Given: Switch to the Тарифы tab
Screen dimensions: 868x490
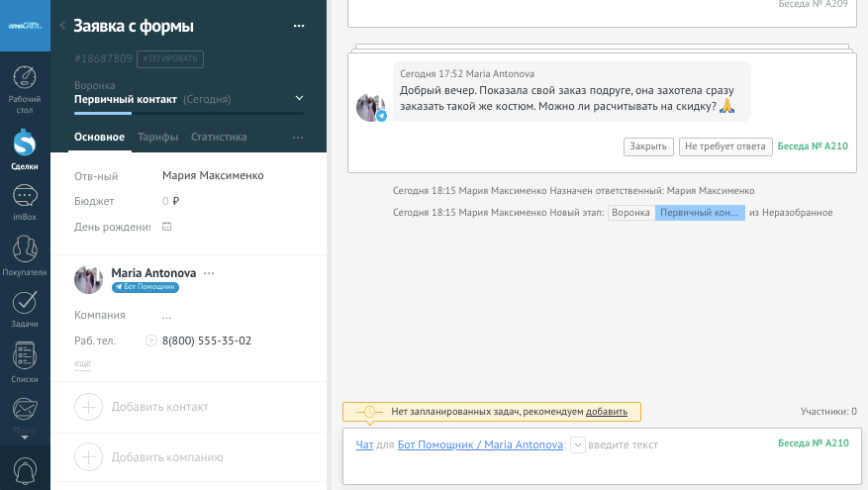Looking at the screenshot, I should 158,138.
